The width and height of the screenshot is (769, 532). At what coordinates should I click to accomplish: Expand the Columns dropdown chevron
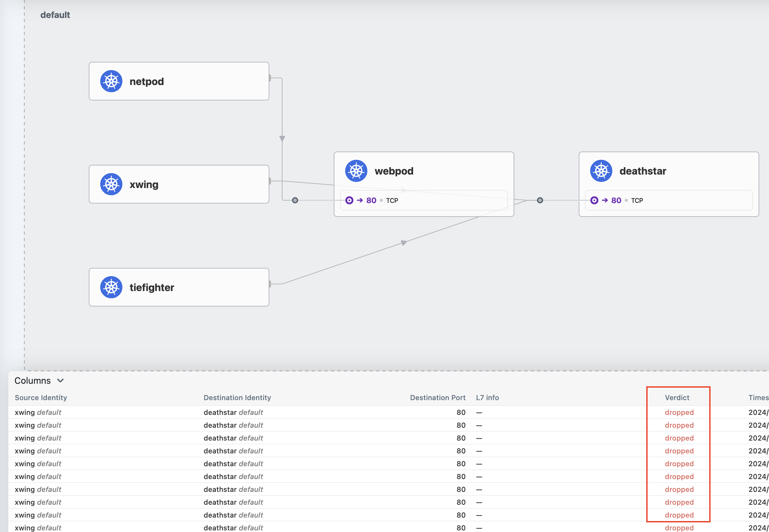pyautogui.click(x=60, y=381)
